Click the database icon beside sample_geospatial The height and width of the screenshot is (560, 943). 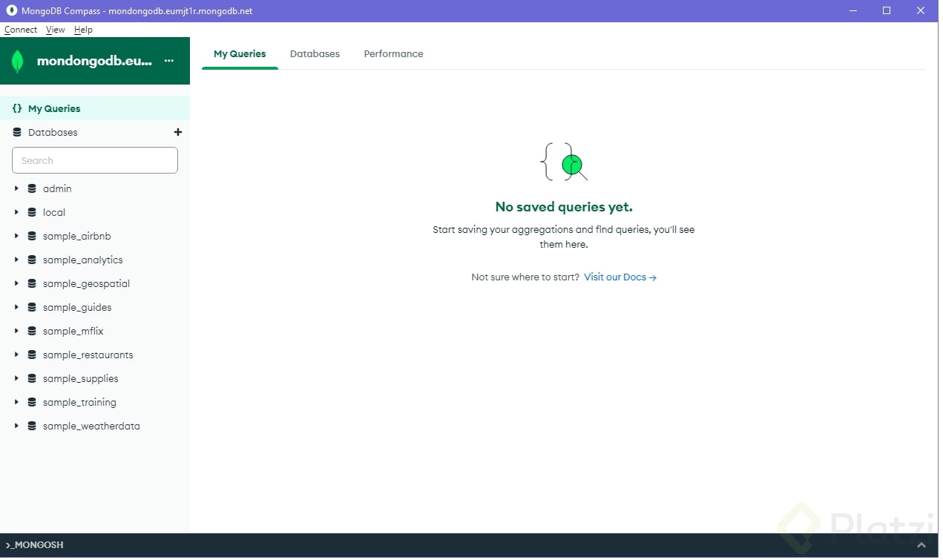click(32, 283)
